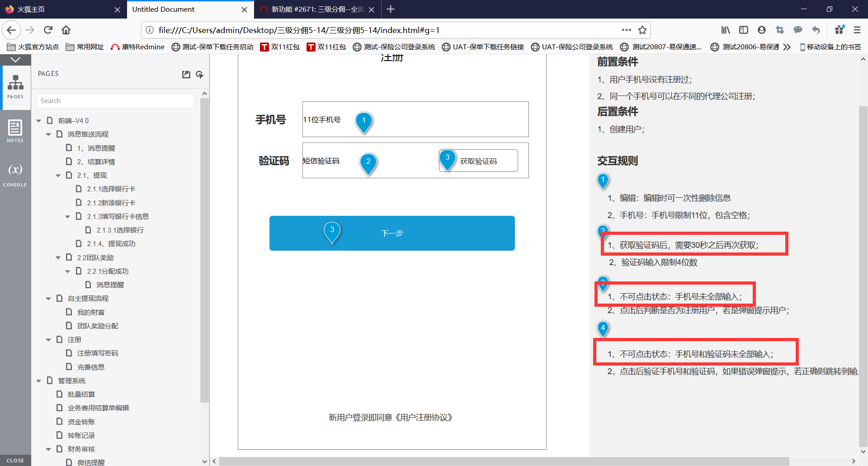Collapse the 消息推送流程 tree node
Image resolution: width=868 pixels, height=466 pixels.
click(48, 134)
